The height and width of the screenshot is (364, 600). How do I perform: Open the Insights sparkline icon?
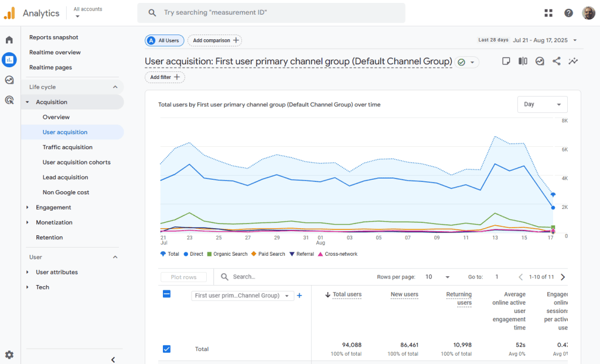click(573, 61)
